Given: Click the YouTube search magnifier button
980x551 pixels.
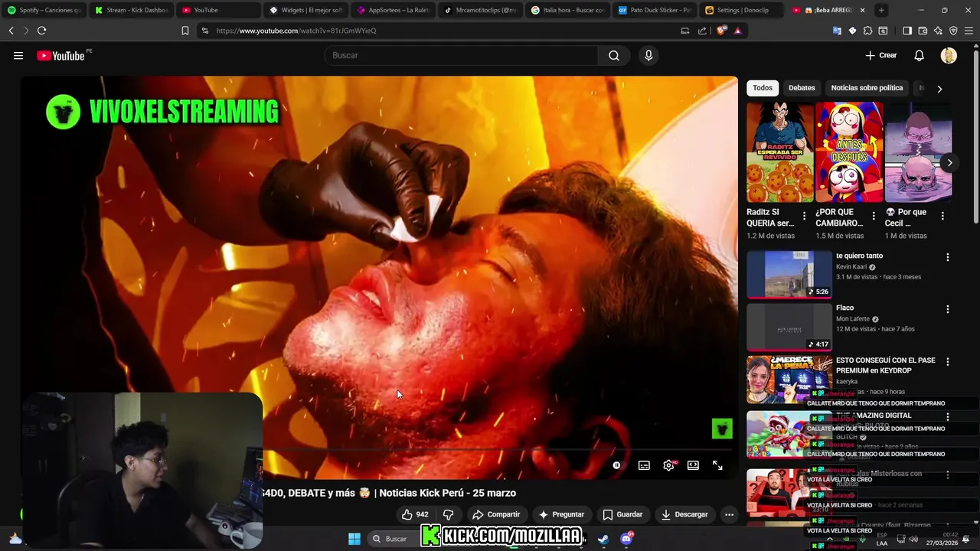Looking at the screenshot, I should [614, 55].
